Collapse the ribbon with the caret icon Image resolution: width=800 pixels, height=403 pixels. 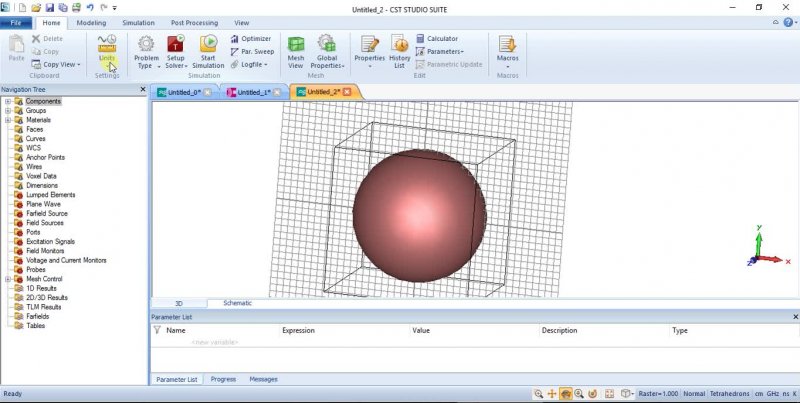[x=776, y=22]
